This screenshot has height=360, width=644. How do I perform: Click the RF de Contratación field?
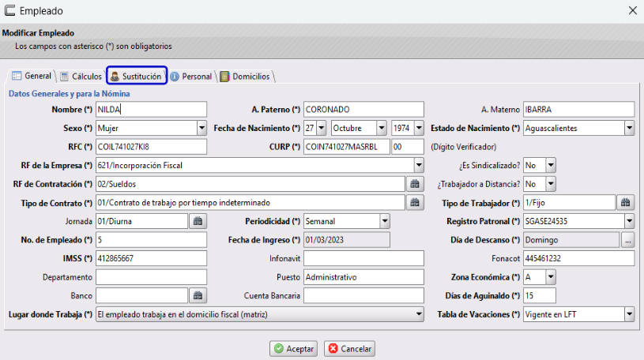[x=250, y=184]
